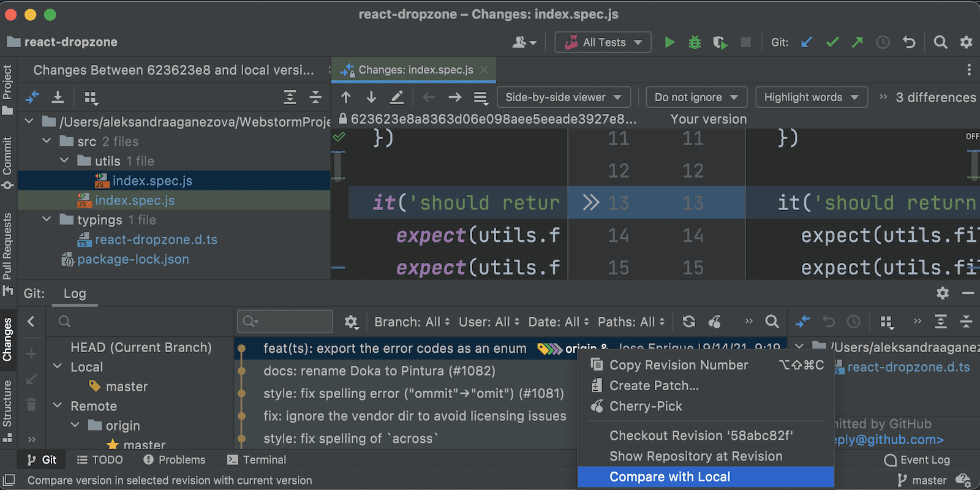This screenshot has height=490, width=980.
Task: Jump to next difference arrow down
Action: click(371, 97)
